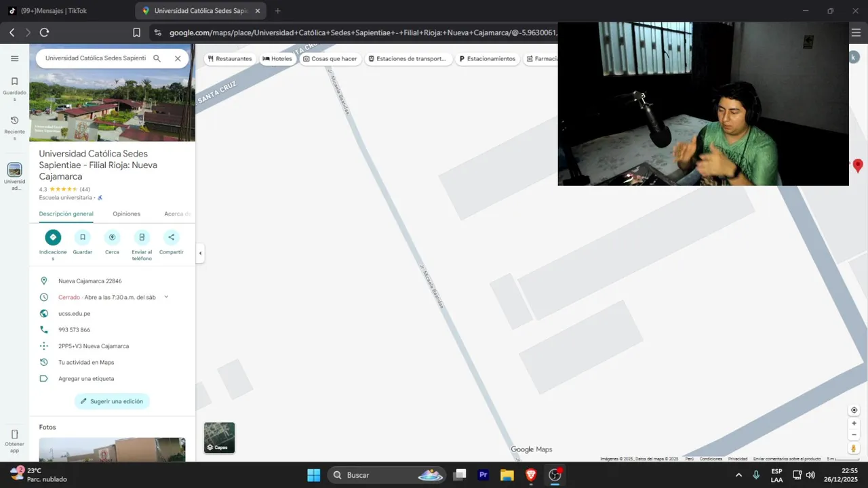Open Premiere Pro from the taskbar
The image size is (868, 488).
(484, 475)
